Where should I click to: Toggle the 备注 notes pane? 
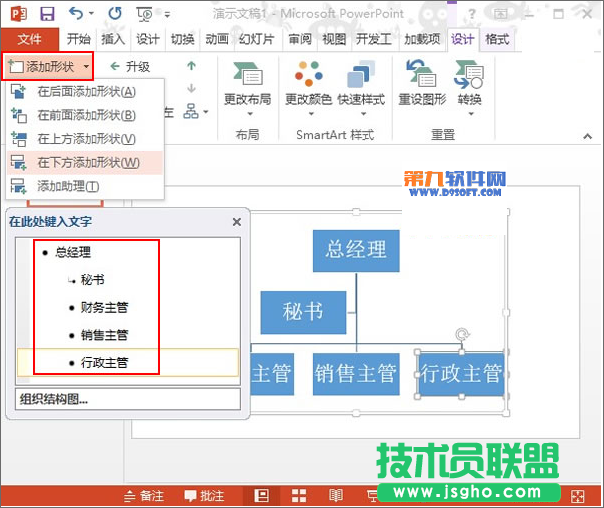(144, 496)
